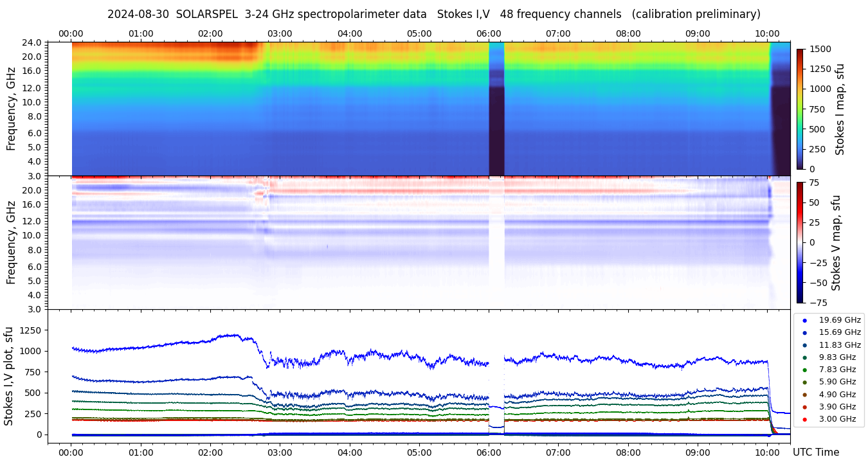Click the Stokes V map, sfu colorbar label
This screenshot has width=868, height=466.
[836, 242]
